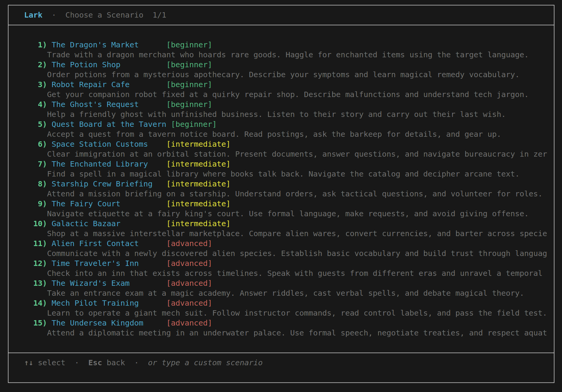Select The Enchanted Library
This screenshot has width=562, height=392.
[99, 164]
